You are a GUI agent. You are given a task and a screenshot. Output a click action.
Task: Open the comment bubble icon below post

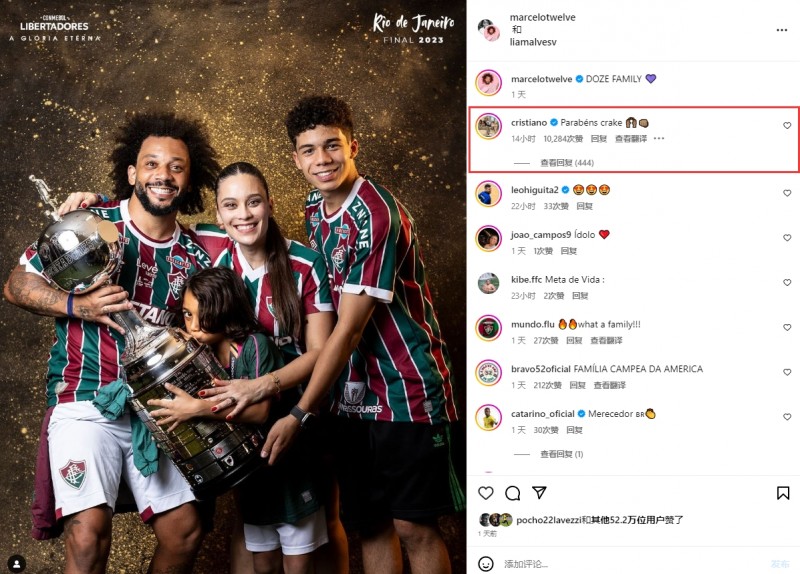click(x=512, y=493)
